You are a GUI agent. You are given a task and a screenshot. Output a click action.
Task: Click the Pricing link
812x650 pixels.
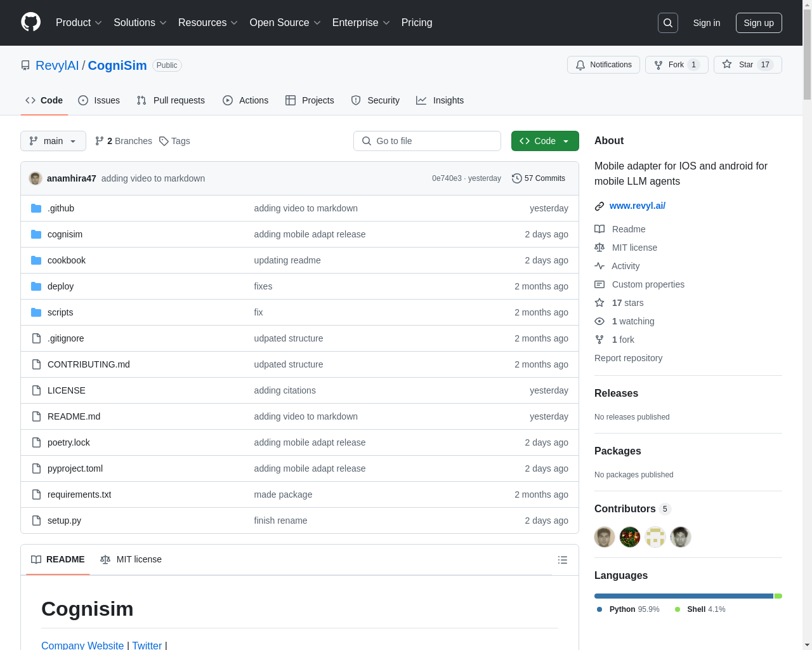point(417,23)
